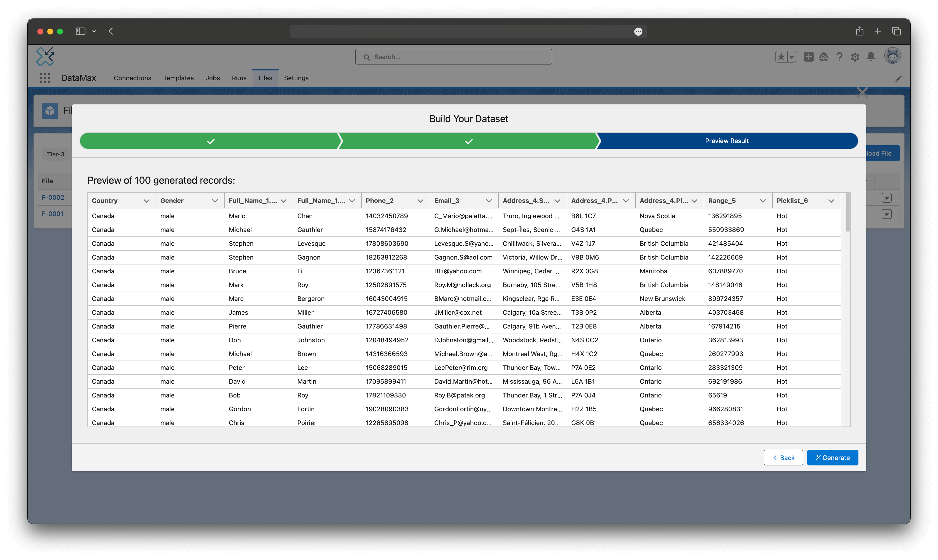Click the first completed step indicator

(x=211, y=141)
